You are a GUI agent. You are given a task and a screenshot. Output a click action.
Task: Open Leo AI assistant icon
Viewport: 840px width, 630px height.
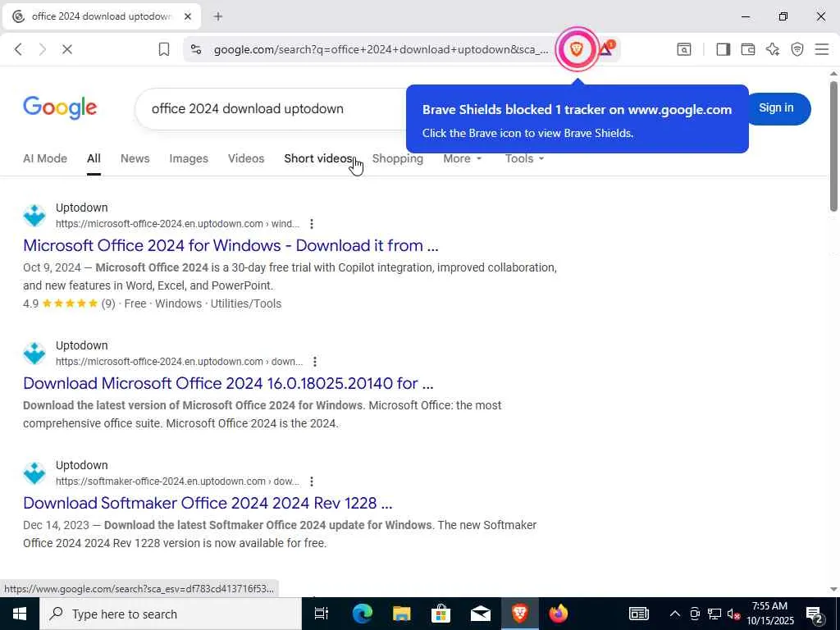pos(773,49)
